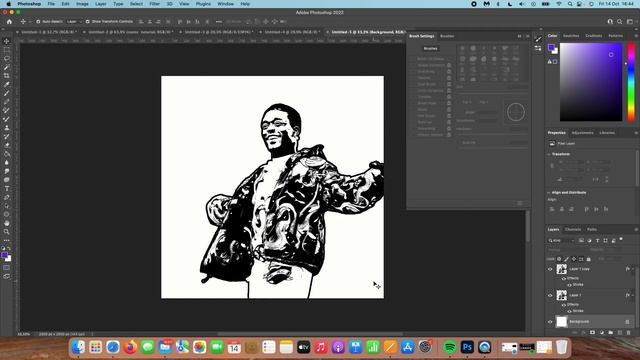The height and width of the screenshot is (360, 640).
Task: Hide the Layer 1 copy layer
Action: 550,269
